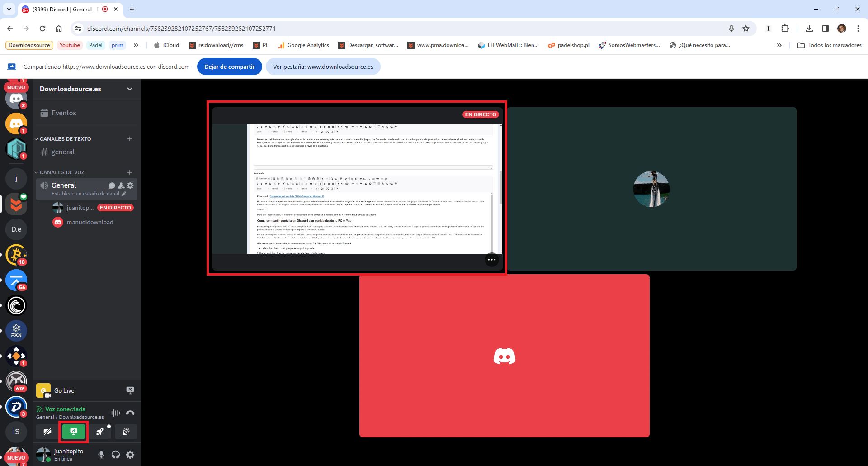Edit General voice channel settings gear

(130, 185)
